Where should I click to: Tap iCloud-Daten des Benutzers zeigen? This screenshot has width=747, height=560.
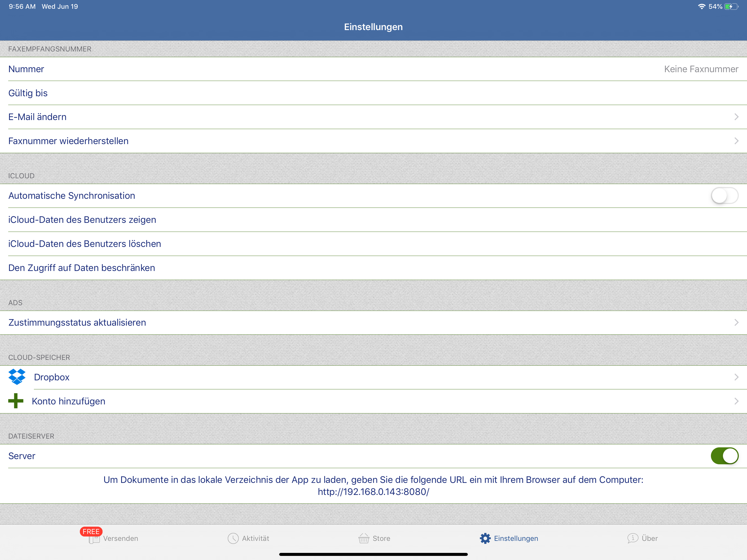[82, 220]
